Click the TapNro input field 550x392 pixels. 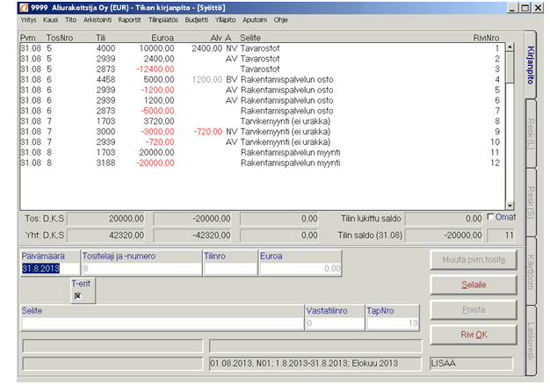(393, 323)
